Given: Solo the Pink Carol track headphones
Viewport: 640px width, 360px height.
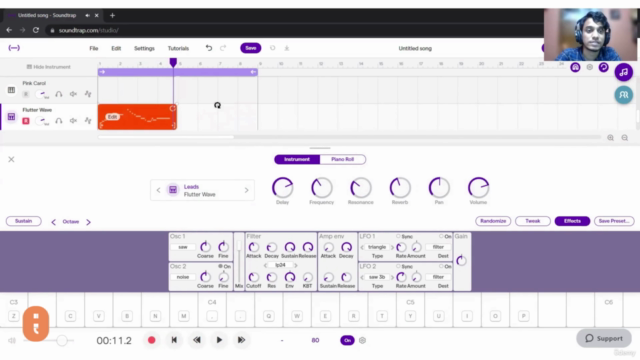Looking at the screenshot, I should pyautogui.click(x=59, y=94).
